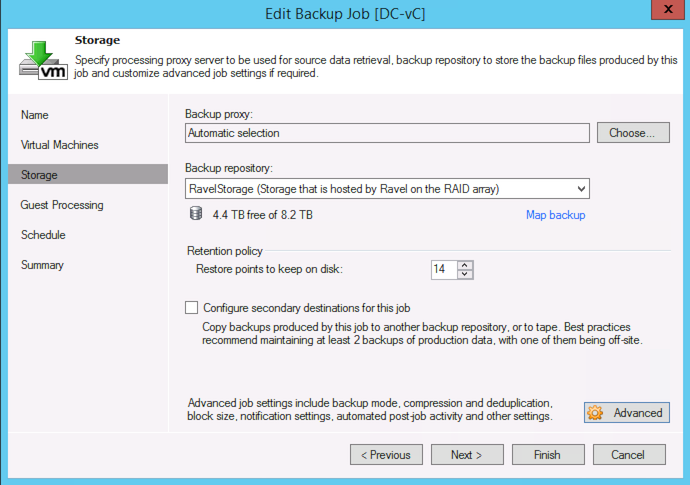Viewport: 690px width, 485px height.
Task: Switch to Guest Processing step
Action: [62, 205]
